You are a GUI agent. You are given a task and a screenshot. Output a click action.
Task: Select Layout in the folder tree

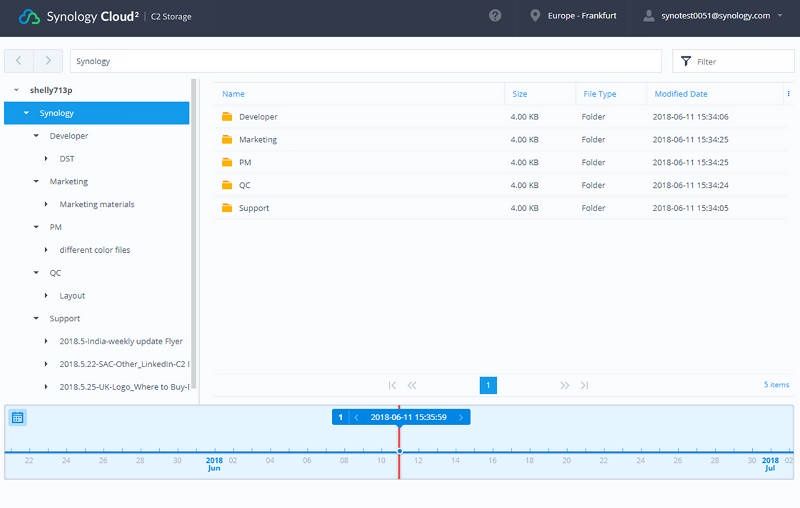point(72,295)
